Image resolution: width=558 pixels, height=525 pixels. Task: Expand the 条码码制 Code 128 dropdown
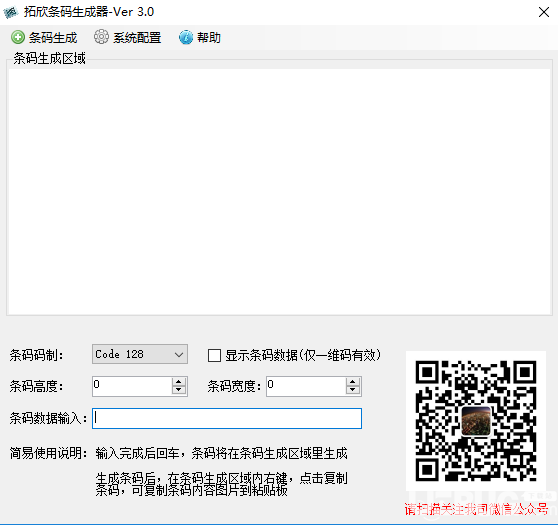[x=179, y=354]
